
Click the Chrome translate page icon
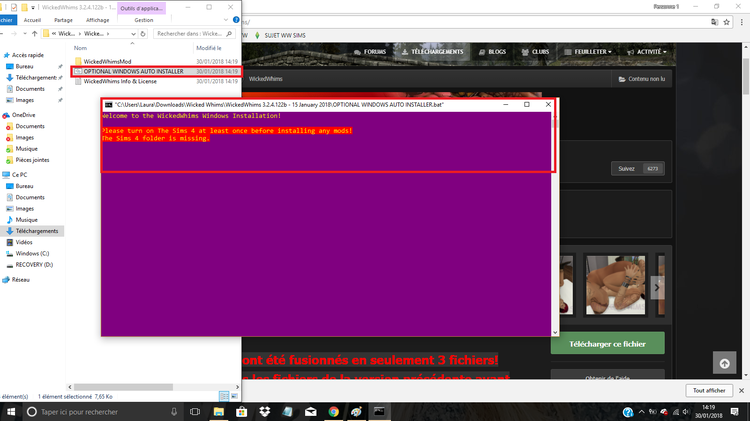pyautogui.click(x=715, y=22)
